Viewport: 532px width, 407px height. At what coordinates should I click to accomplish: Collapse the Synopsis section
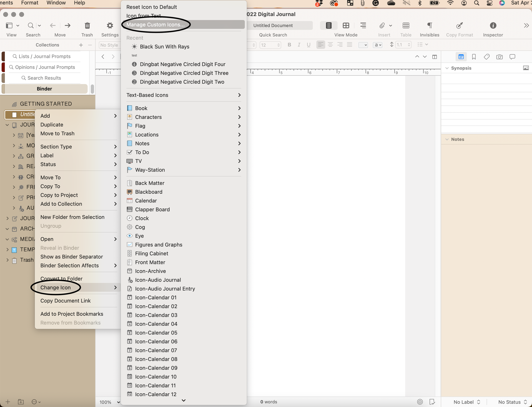pyautogui.click(x=447, y=68)
